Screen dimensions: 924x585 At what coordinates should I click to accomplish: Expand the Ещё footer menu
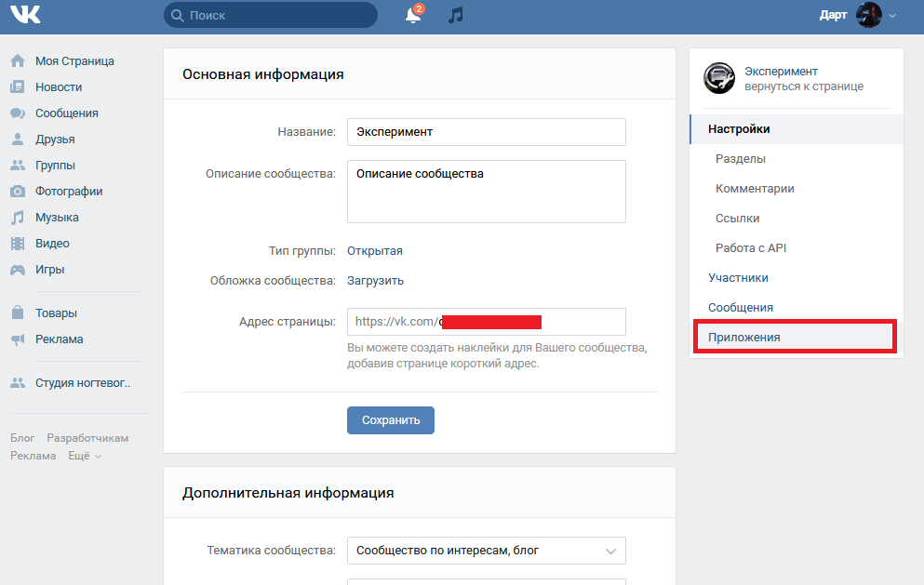coord(85,456)
